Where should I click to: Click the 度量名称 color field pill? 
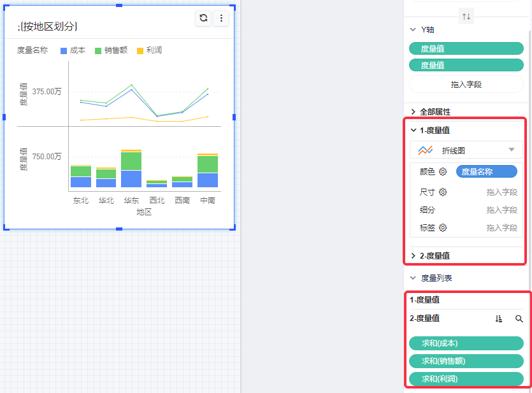pyautogui.click(x=486, y=172)
